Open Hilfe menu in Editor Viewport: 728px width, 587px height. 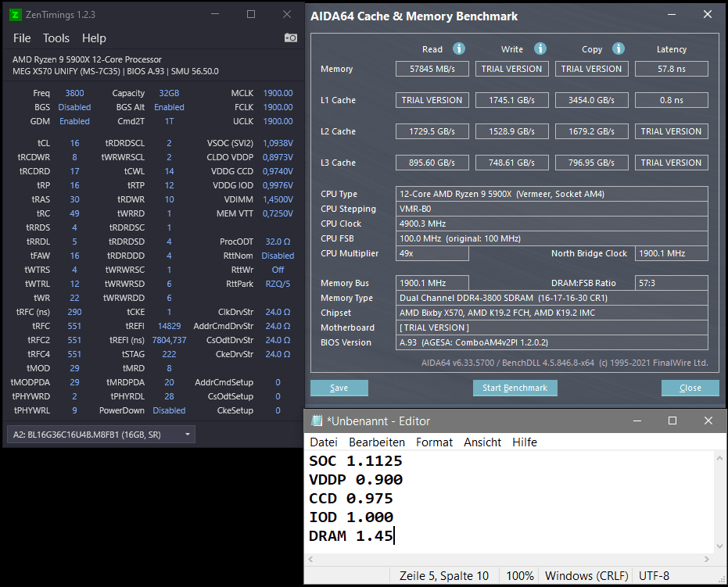tap(525, 442)
